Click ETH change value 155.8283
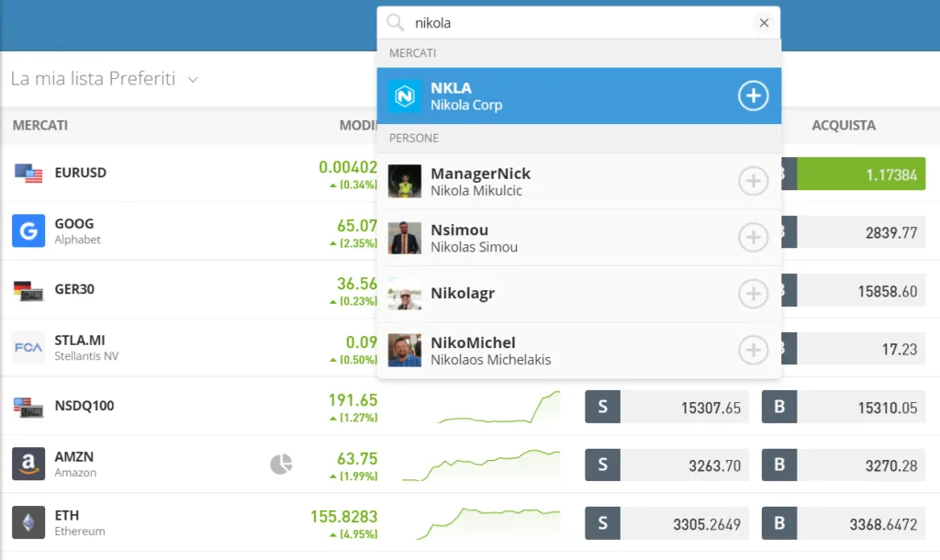940x560 pixels. [x=343, y=517]
